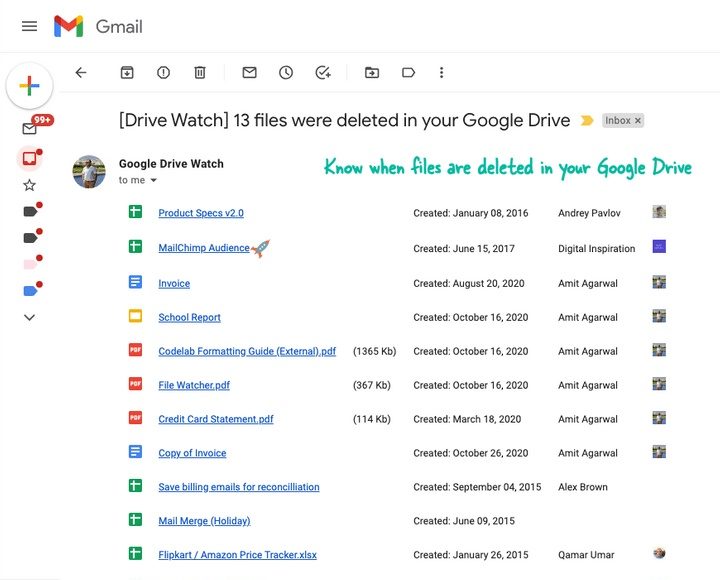Click the 'Alex Brown' owner name
The image size is (720, 580).
[583, 487]
